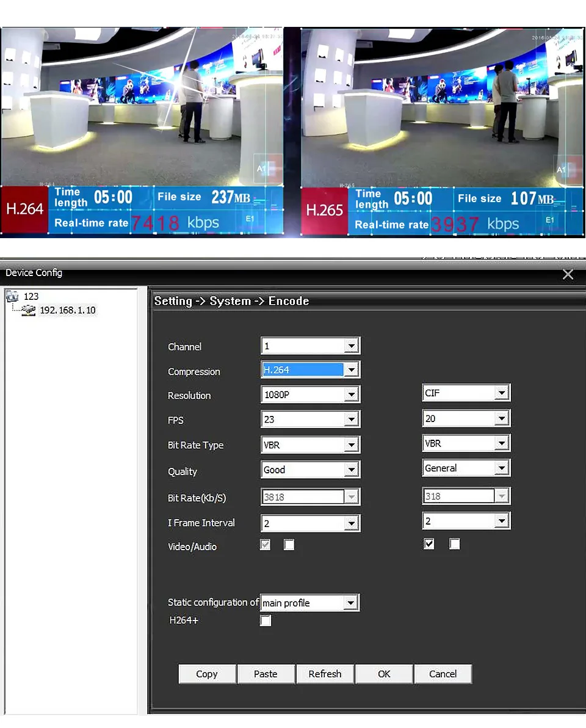Click the "Bit Rate(Kb/S)" field label
The width and height of the screenshot is (586, 728).
197,498
